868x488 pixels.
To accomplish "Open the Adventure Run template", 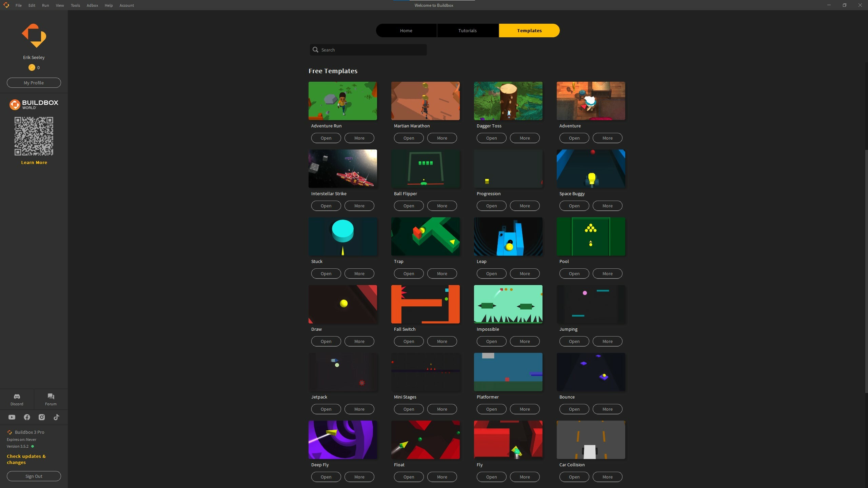I will [x=325, y=138].
